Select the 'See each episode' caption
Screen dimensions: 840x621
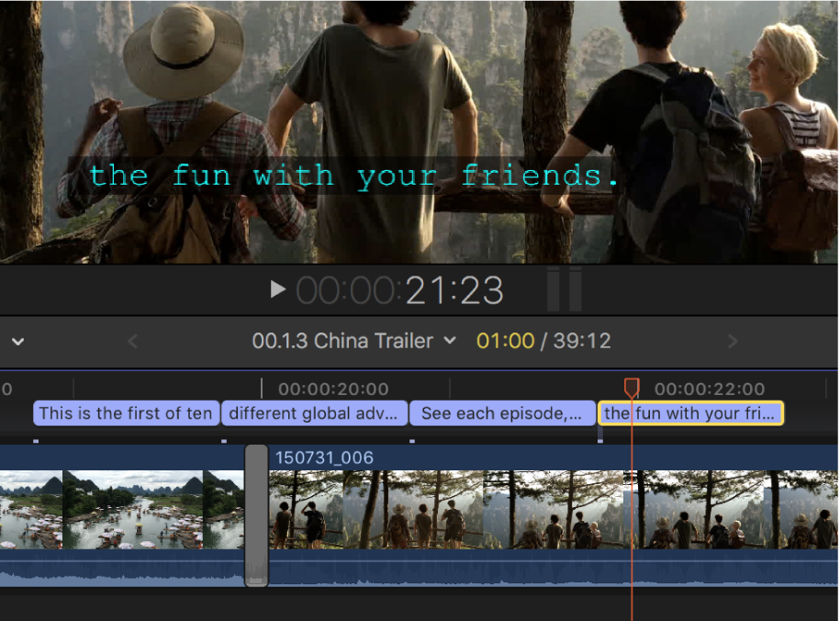point(502,412)
